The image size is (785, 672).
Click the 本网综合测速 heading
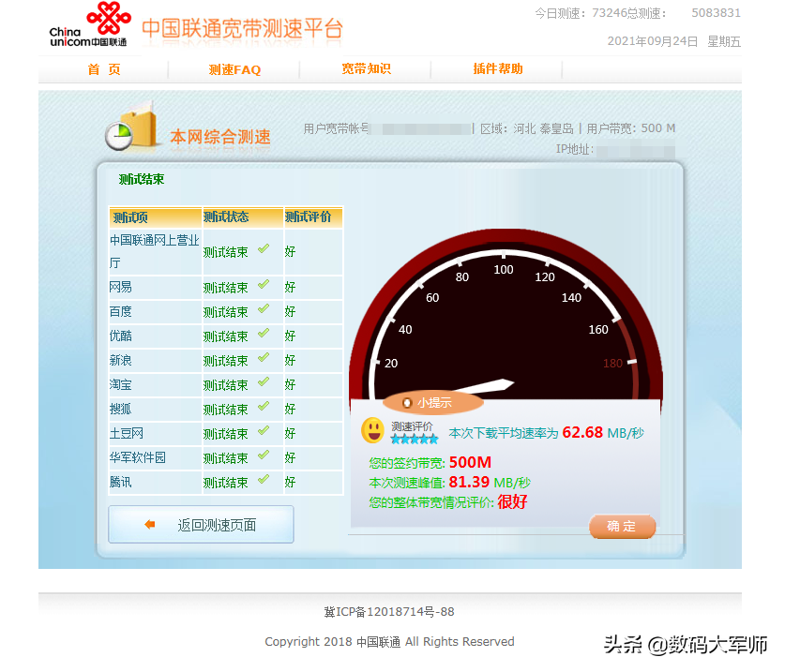[x=220, y=137]
